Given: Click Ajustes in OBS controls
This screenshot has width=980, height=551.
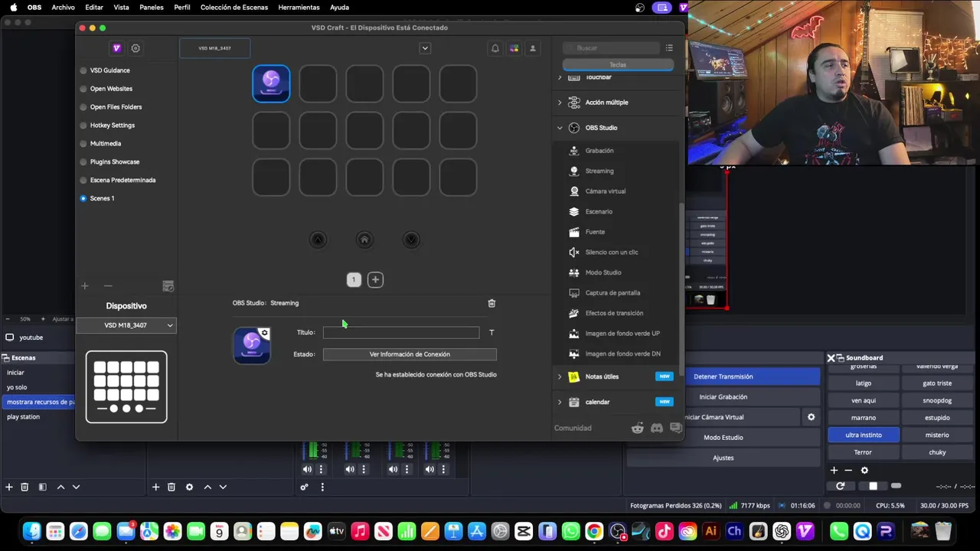Looking at the screenshot, I should (724, 458).
